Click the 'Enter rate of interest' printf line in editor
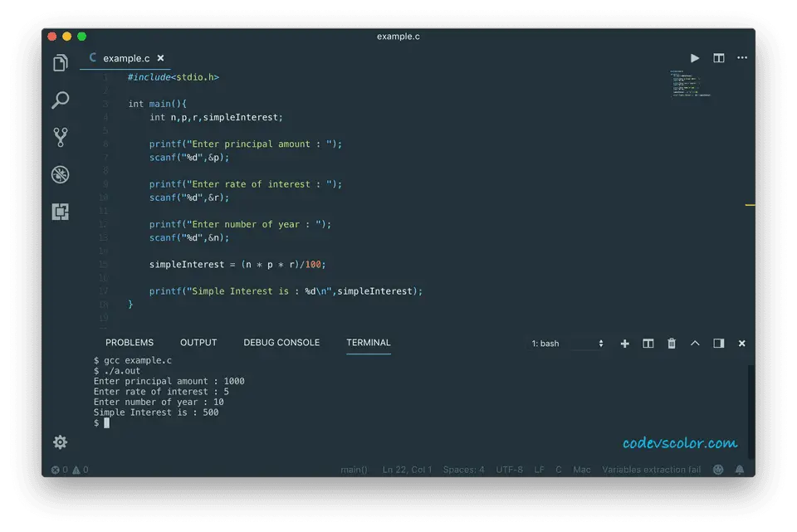 [246, 184]
